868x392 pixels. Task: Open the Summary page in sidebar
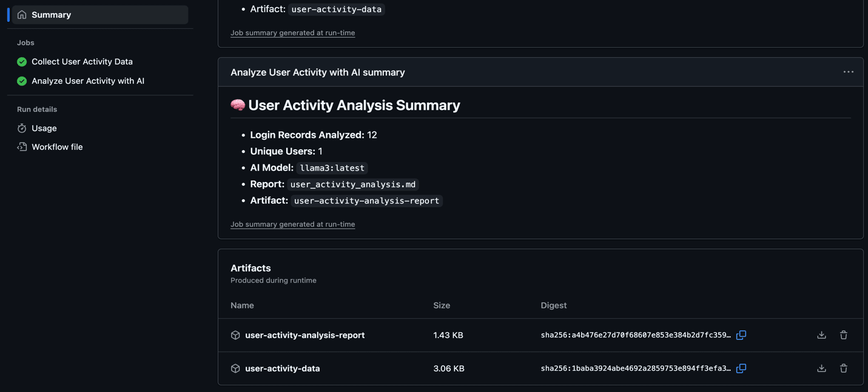click(51, 15)
